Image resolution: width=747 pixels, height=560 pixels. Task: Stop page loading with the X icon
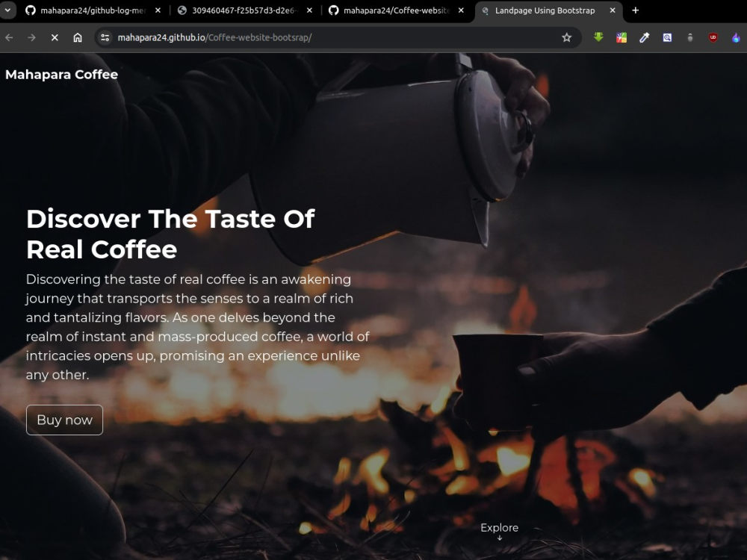54,37
